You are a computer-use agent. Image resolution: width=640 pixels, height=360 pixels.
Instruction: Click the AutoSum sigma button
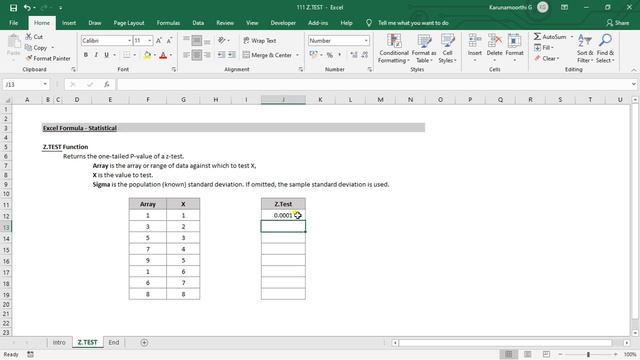coord(549,37)
